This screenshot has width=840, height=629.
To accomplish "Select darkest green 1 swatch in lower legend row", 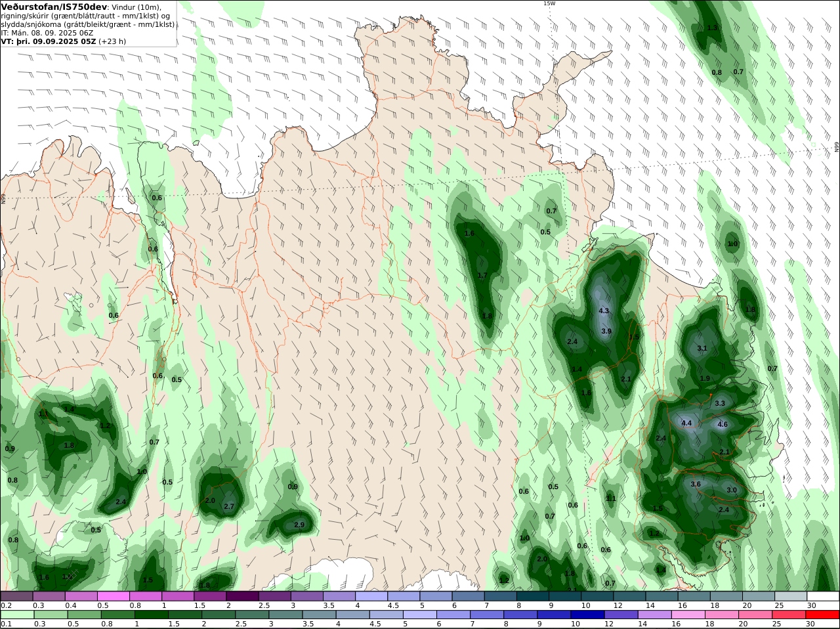I will coord(152,615).
